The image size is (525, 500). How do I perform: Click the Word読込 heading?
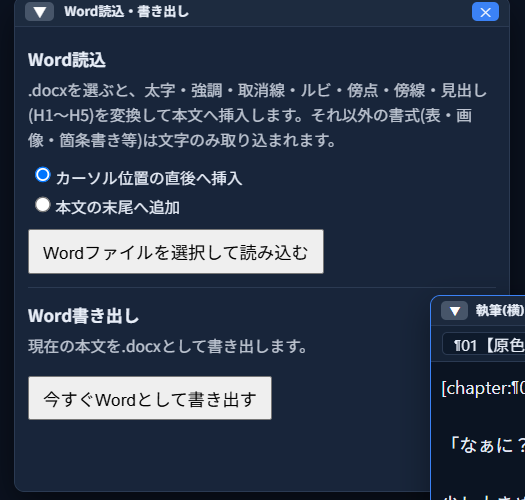[x=67, y=60]
